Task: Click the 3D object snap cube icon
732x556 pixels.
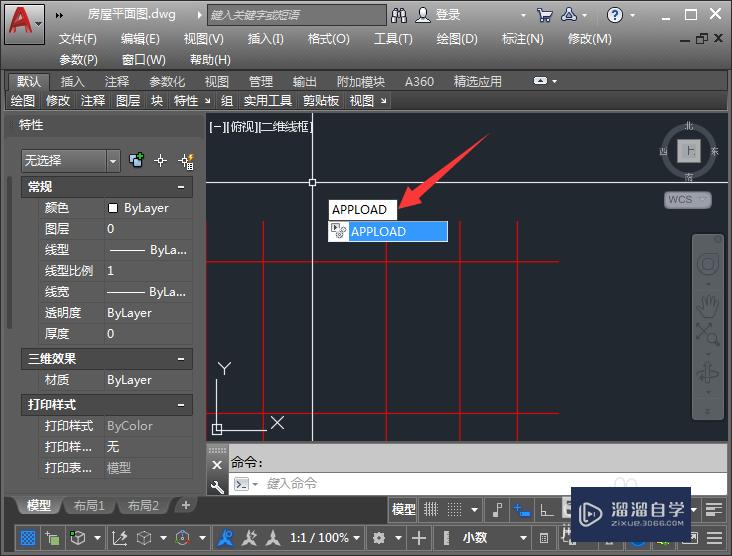Action: click(77, 538)
